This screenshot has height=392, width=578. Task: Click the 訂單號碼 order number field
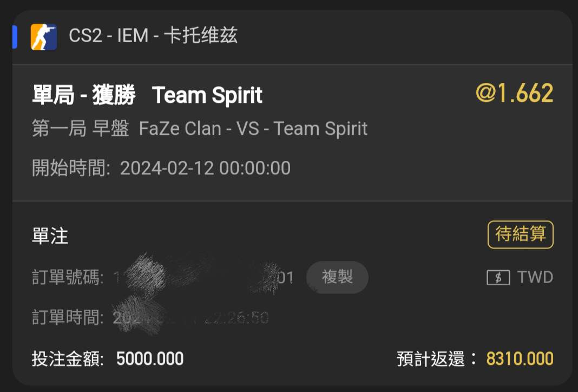pyautogui.click(x=163, y=277)
